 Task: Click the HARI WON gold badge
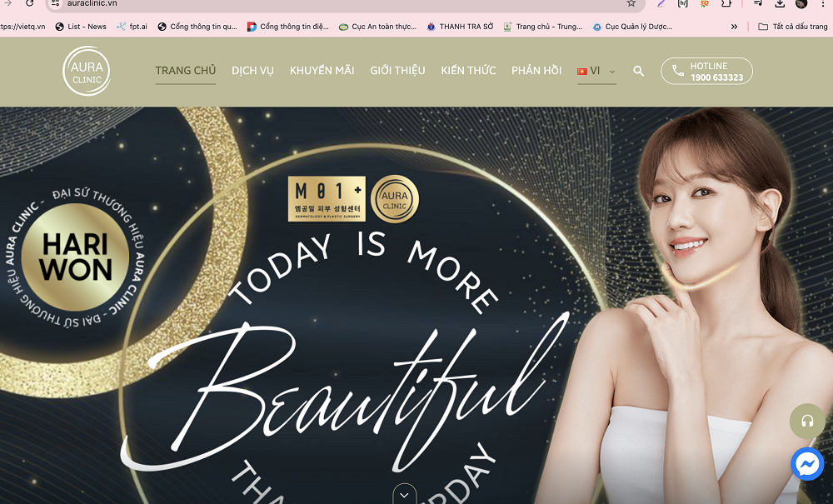click(76, 257)
